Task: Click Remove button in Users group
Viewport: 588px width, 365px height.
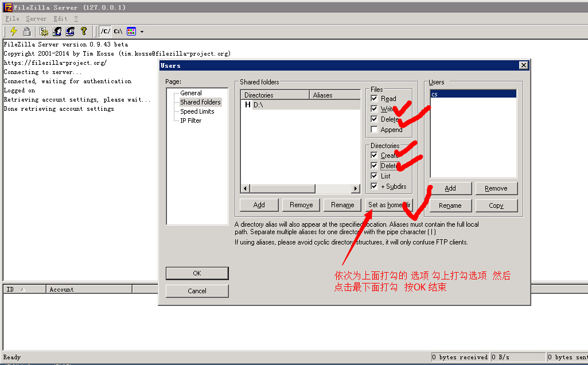Action: click(496, 188)
